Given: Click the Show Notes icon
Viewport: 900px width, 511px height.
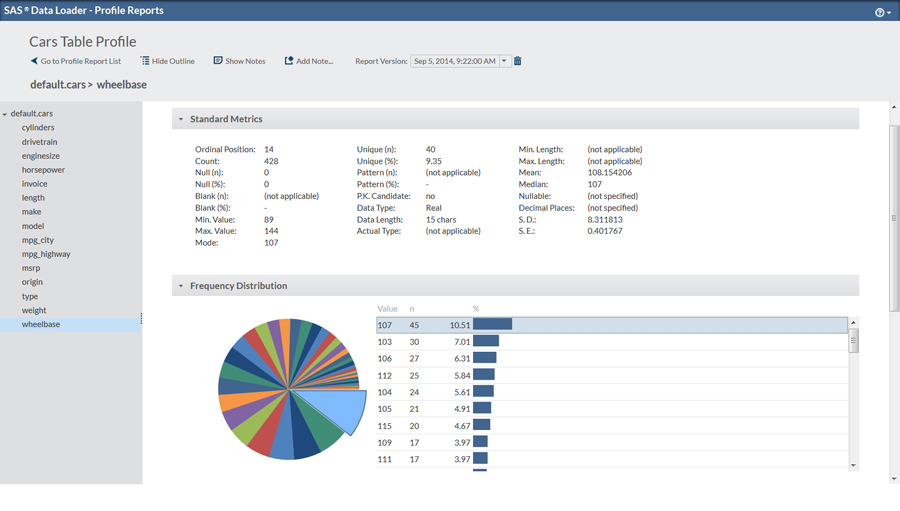Looking at the screenshot, I should [x=218, y=61].
